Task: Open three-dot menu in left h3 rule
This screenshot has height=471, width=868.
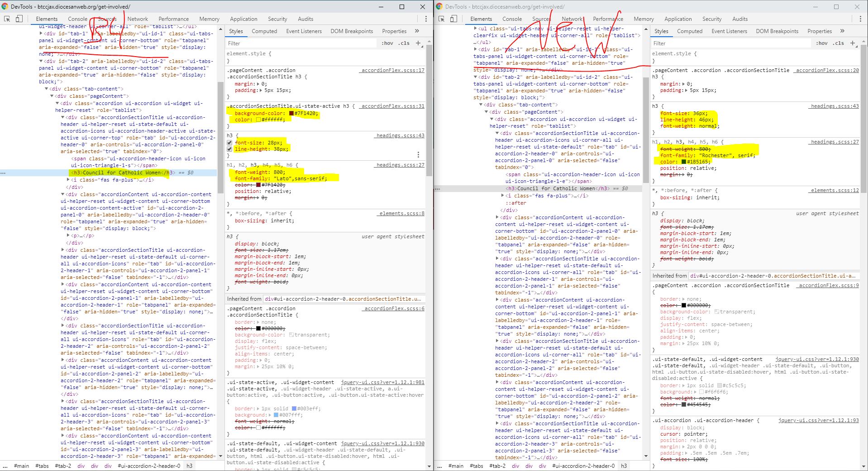Action: coord(418,154)
